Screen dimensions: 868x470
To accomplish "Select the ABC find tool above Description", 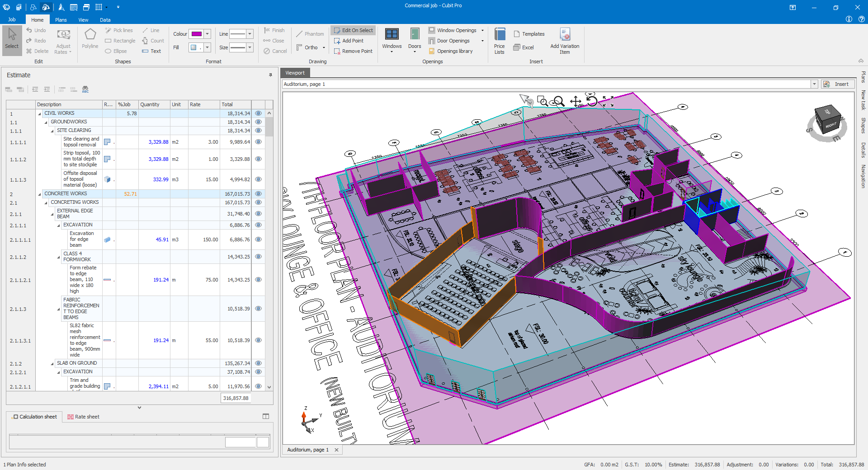I will [x=85, y=89].
